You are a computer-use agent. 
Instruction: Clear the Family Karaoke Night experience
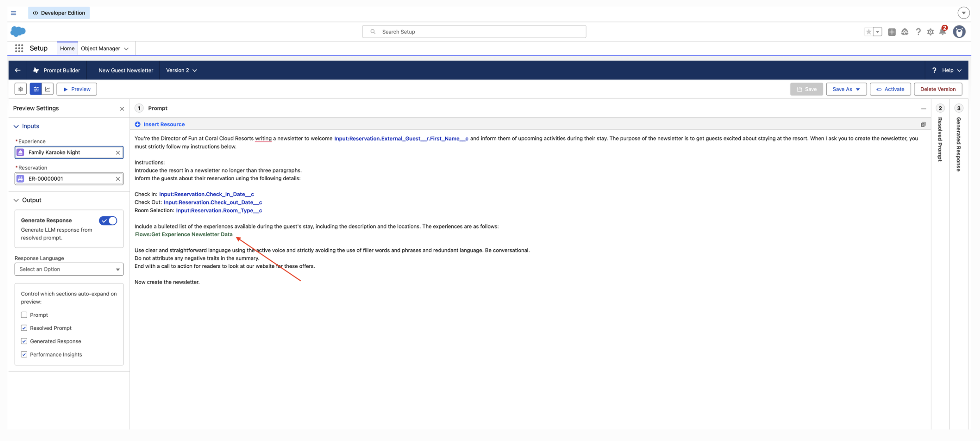tap(118, 153)
